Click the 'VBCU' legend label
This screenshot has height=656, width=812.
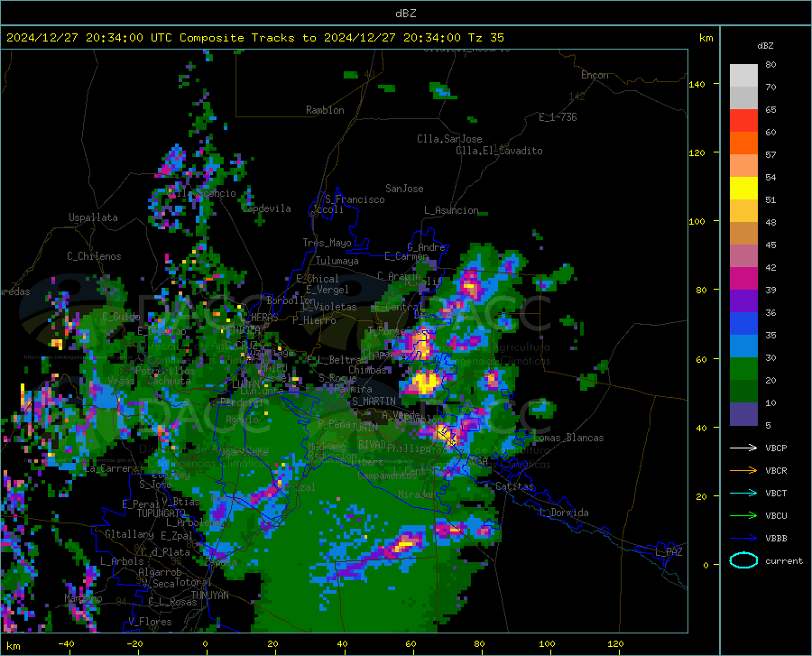click(x=776, y=516)
